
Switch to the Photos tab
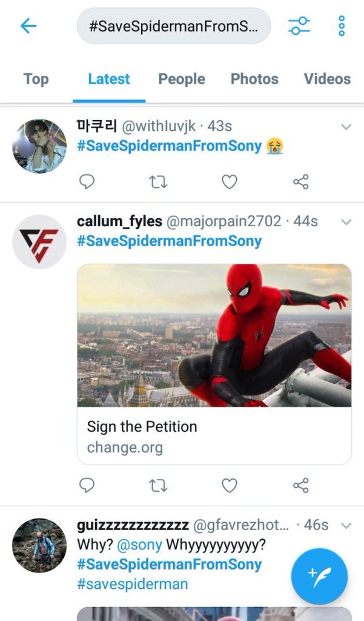254,79
